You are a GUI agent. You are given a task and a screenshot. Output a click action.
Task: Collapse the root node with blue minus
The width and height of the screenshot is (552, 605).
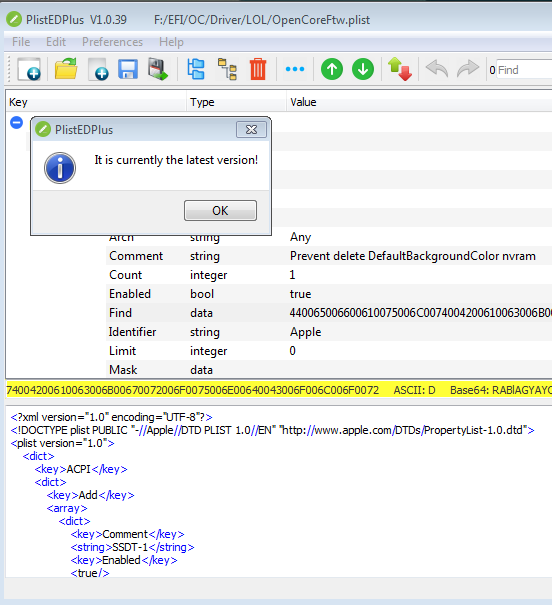pos(17,123)
